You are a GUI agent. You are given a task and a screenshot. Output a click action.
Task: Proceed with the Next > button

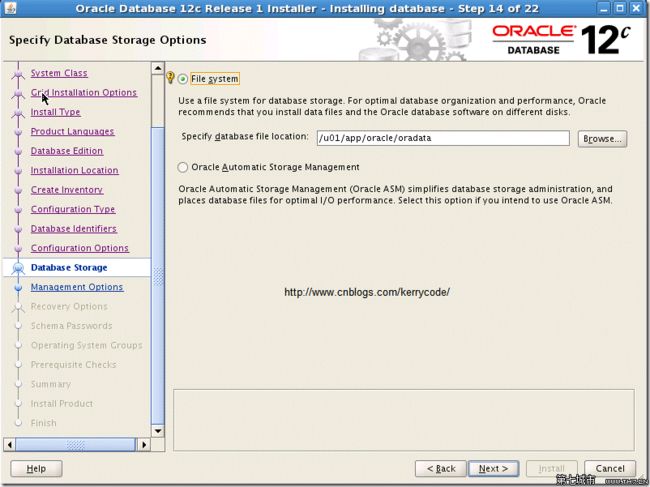[493, 468]
